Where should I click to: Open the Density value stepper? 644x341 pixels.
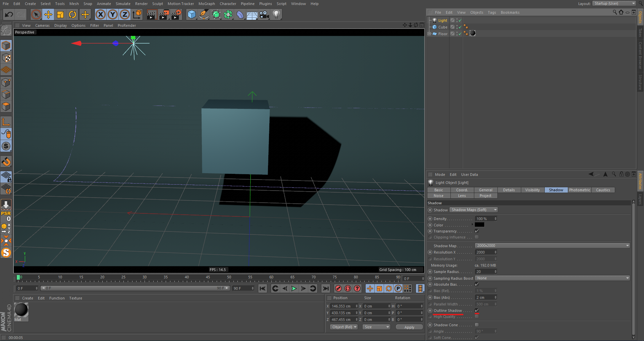(495, 219)
